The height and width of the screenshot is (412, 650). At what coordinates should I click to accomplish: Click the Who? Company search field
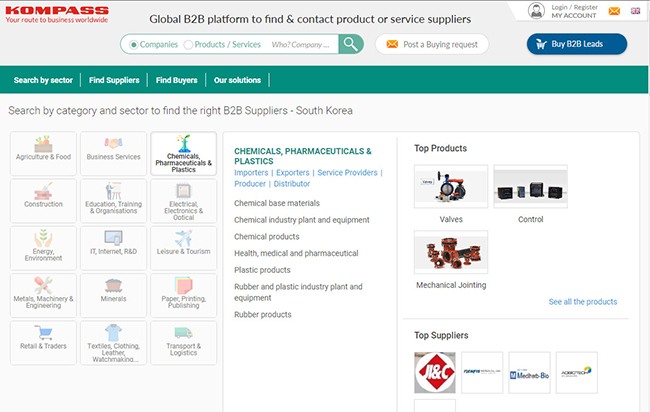click(x=301, y=44)
